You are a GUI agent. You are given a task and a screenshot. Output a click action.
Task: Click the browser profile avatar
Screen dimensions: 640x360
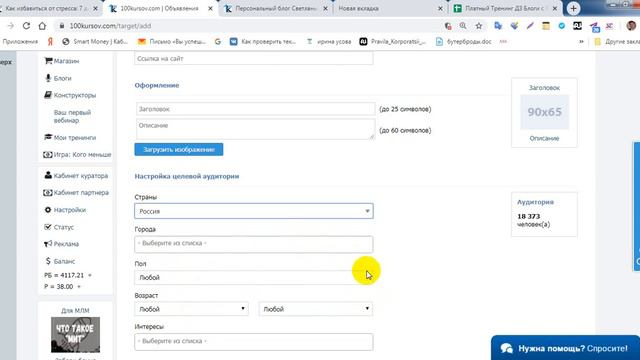click(631, 26)
